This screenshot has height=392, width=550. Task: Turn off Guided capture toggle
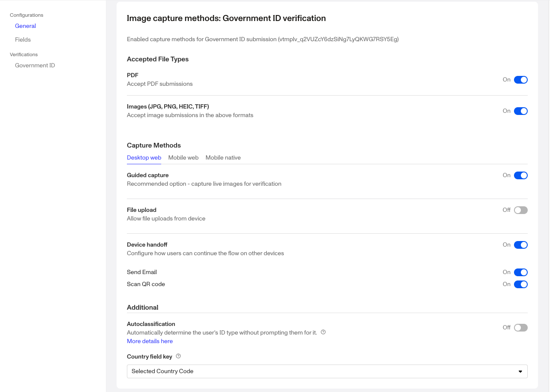click(520, 175)
